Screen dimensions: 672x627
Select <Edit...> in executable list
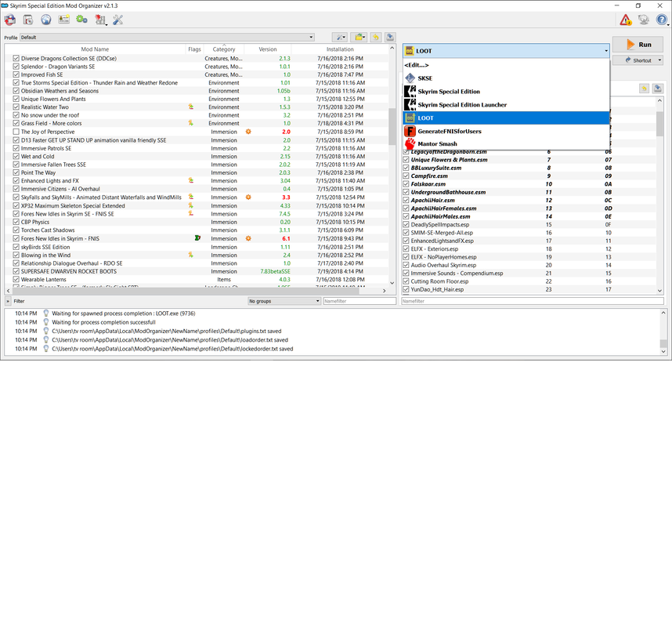point(506,65)
